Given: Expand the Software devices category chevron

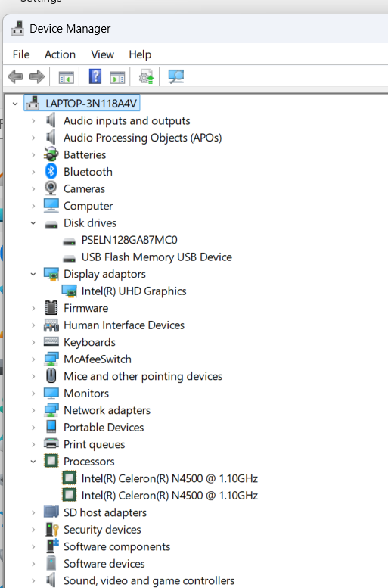Looking at the screenshot, I should (x=33, y=563).
